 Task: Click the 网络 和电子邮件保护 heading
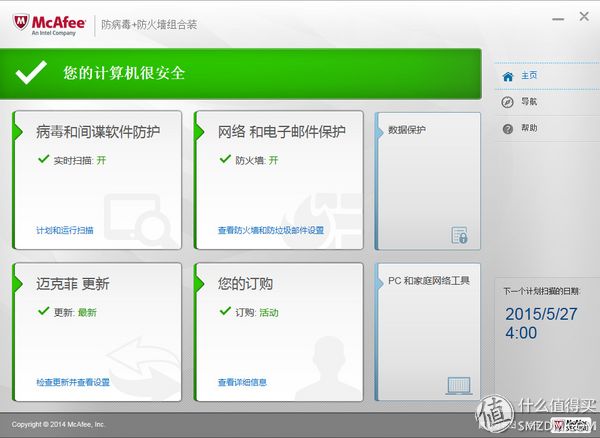(282, 132)
